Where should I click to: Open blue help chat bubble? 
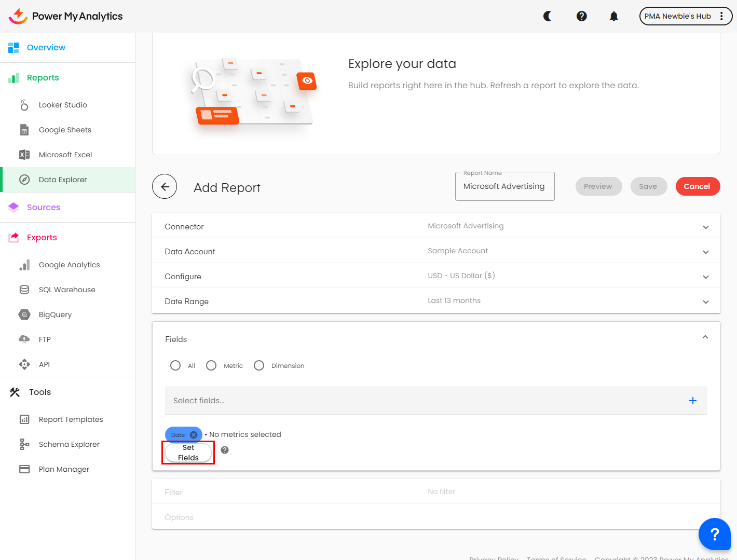click(714, 534)
